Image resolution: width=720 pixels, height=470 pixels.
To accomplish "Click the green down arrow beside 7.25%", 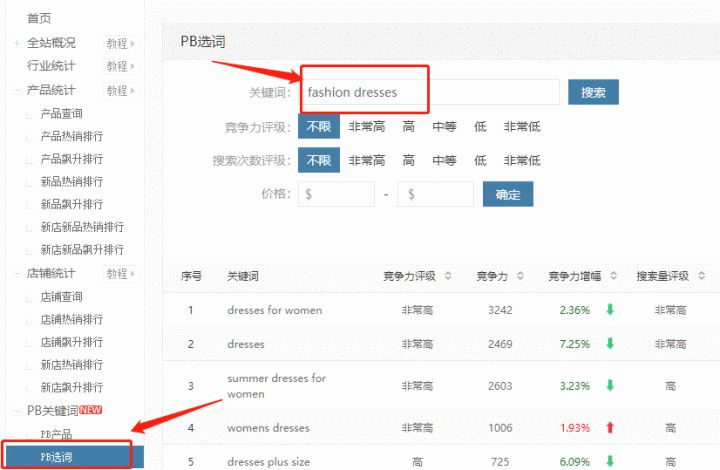I will (x=610, y=343).
